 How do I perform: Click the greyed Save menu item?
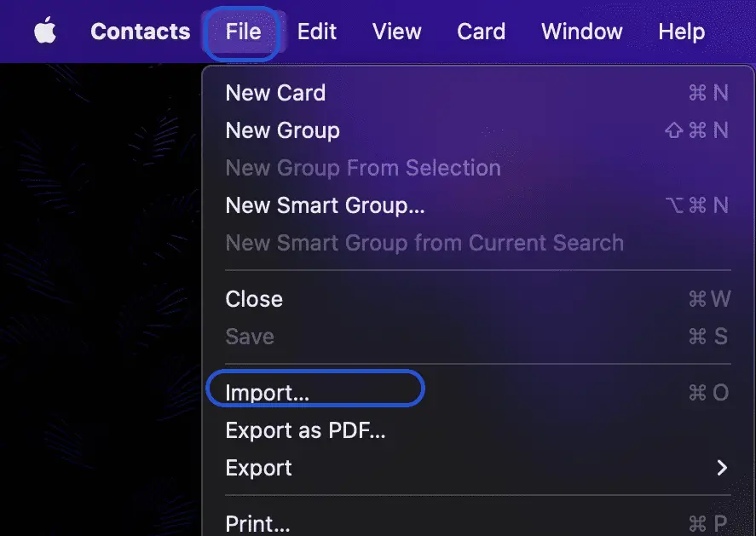[478, 337]
